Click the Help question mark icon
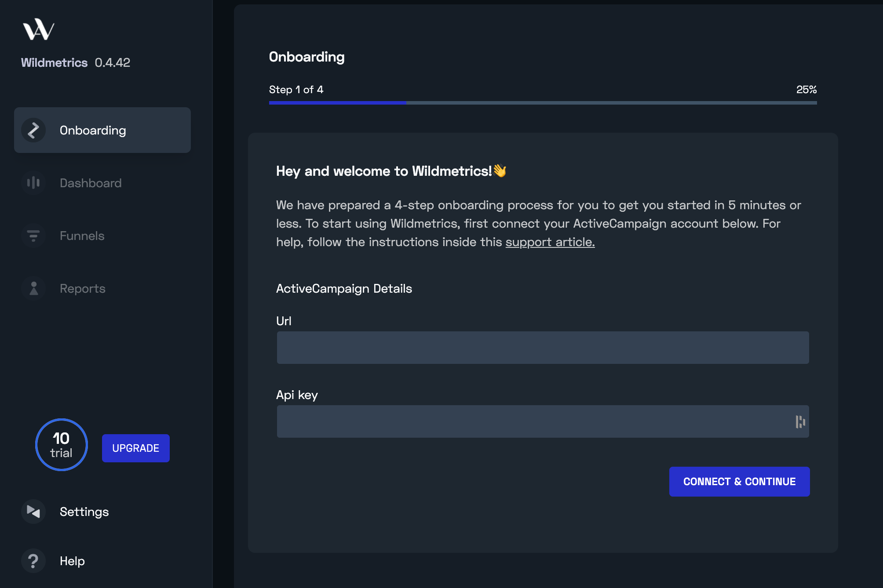 point(33,561)
